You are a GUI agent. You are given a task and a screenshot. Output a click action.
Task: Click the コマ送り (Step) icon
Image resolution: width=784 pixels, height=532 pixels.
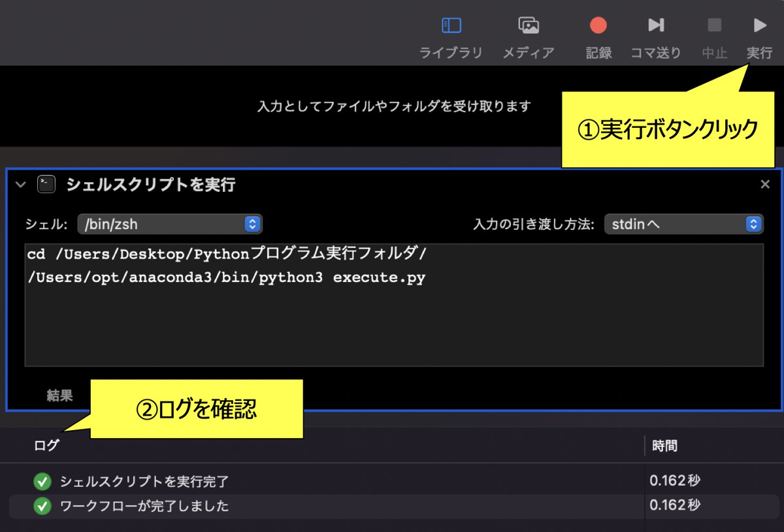(655, 25)
